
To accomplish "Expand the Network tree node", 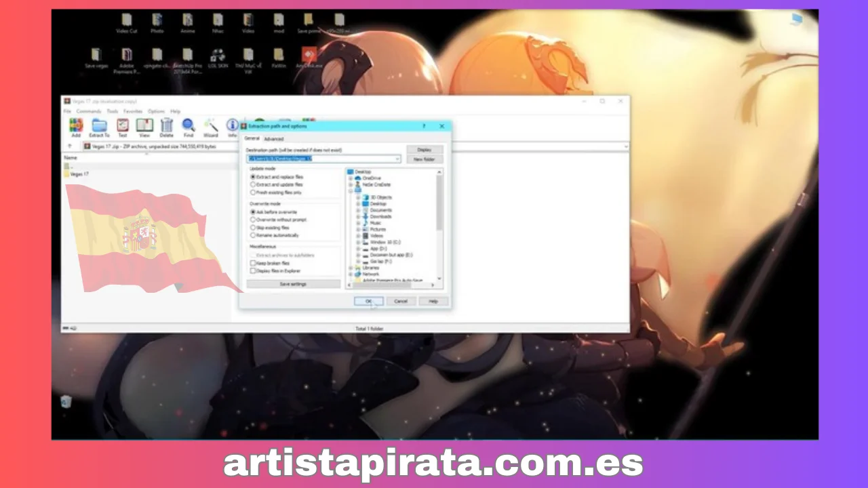I will coord(350,274).
